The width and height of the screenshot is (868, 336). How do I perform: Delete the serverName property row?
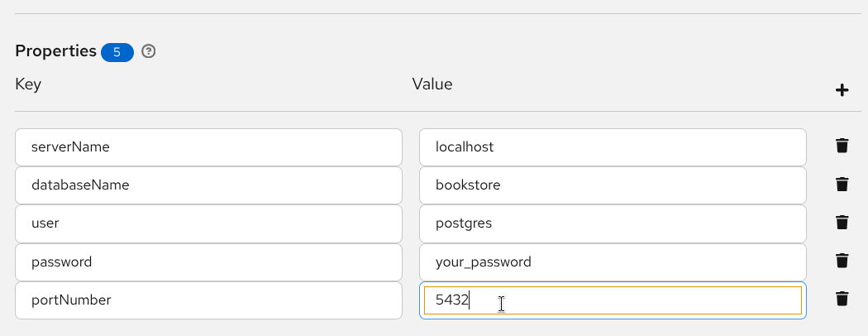pos(842,146)
